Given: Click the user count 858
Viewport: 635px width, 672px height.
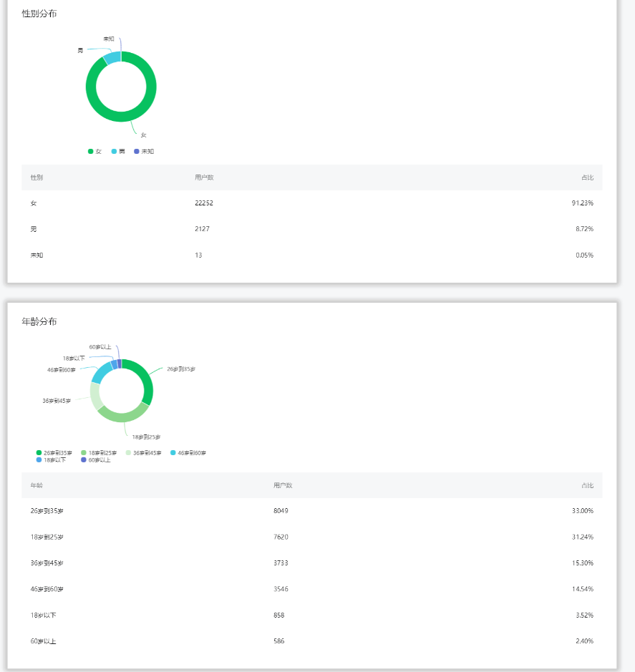Looking at the screenshot, I should pos(279,615).
